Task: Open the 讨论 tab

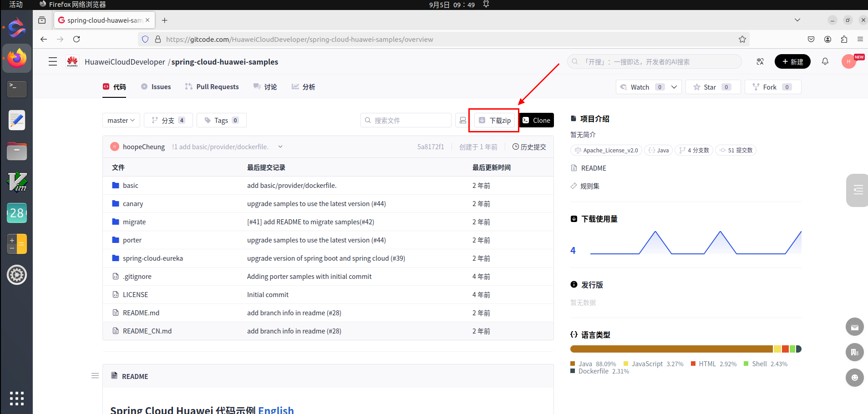Action: (x=265, y=87)
